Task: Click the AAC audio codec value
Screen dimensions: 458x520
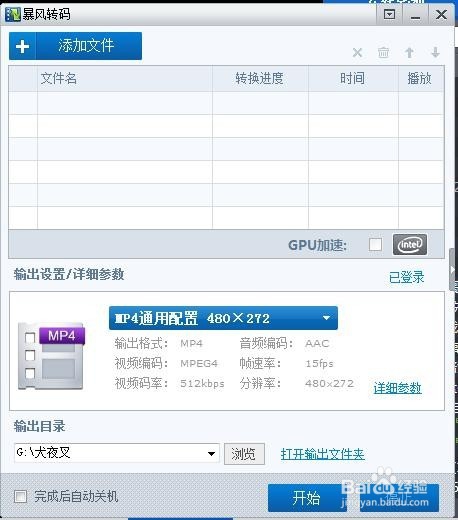Action: click(x=317, y=343)
